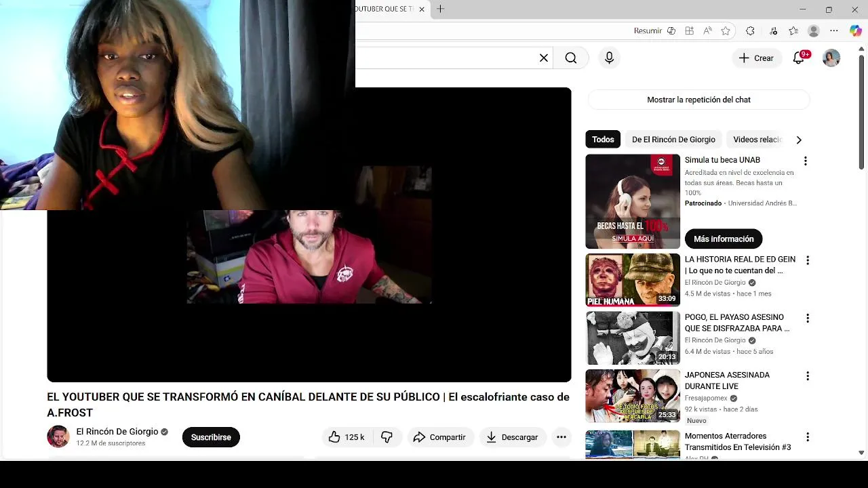The image size is (868, 488).
Task: Open the YouTube account avatar menu
Action: [x=831, y=58]
